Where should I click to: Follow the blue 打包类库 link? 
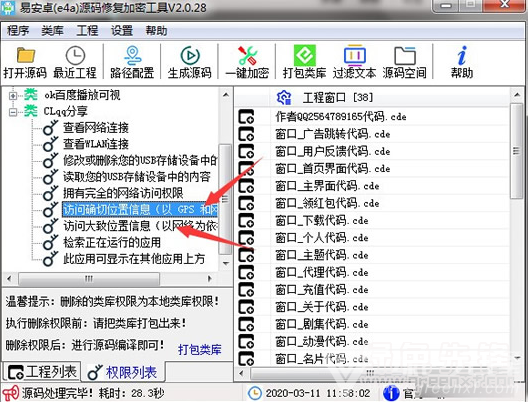tap(200, 350)
